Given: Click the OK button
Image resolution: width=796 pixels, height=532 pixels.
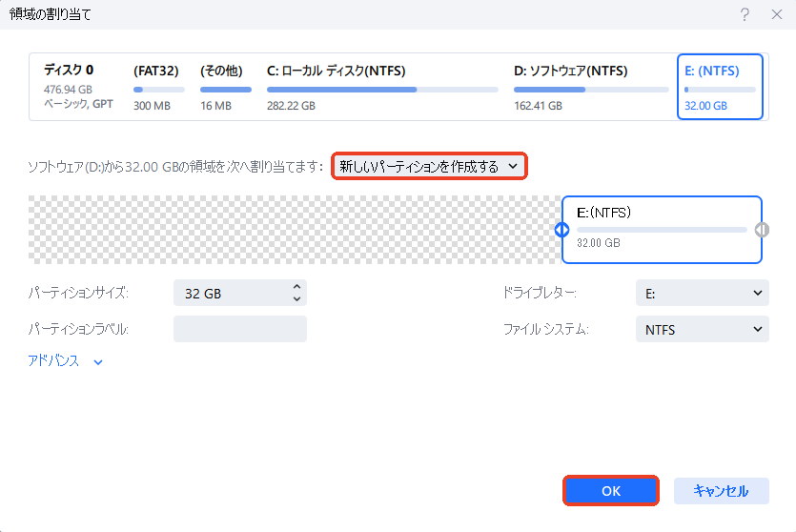Looking at the screenshot, I should click(x=611, y=491).
